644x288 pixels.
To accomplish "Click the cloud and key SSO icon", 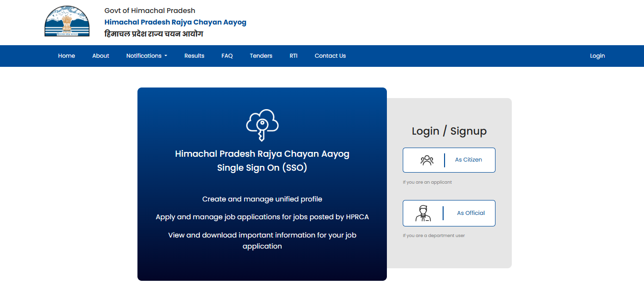I will coord(262,125).
